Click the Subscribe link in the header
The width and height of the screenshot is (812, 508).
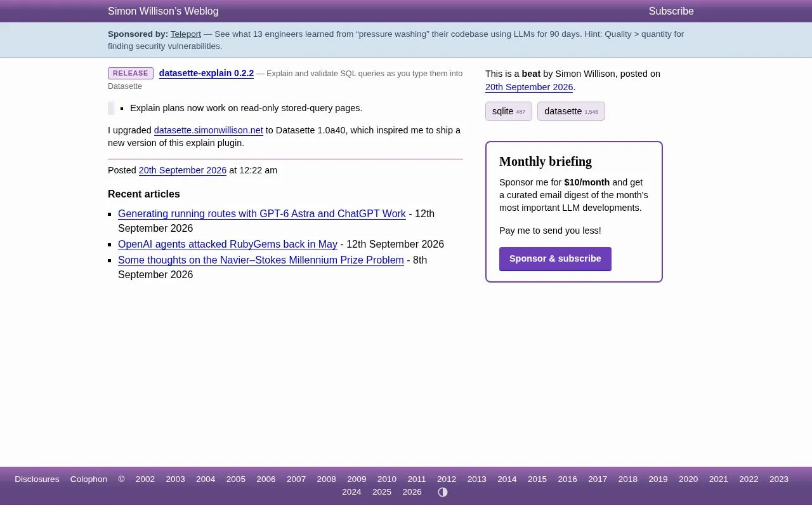(x=671, y=11)
